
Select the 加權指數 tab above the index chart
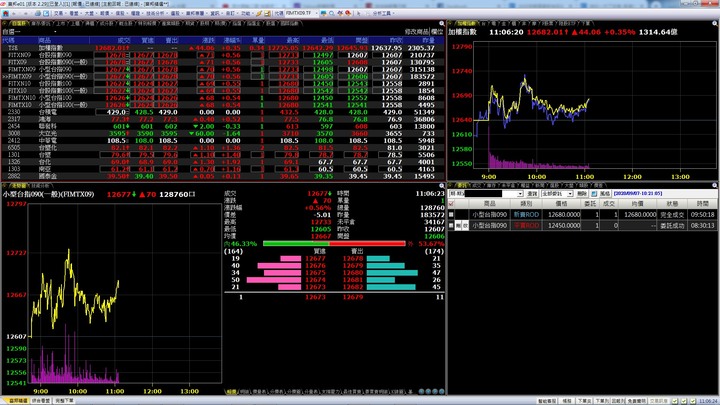click(467, 23)
